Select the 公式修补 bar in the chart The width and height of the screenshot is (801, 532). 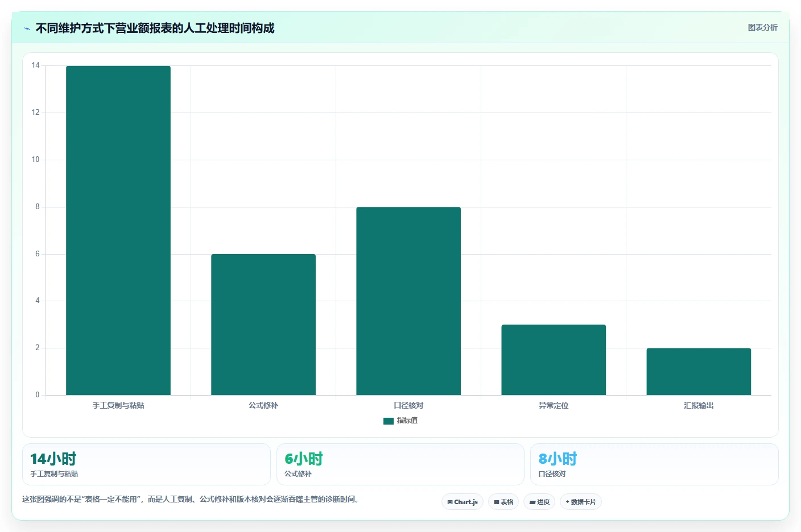click(x=263, y=325)
